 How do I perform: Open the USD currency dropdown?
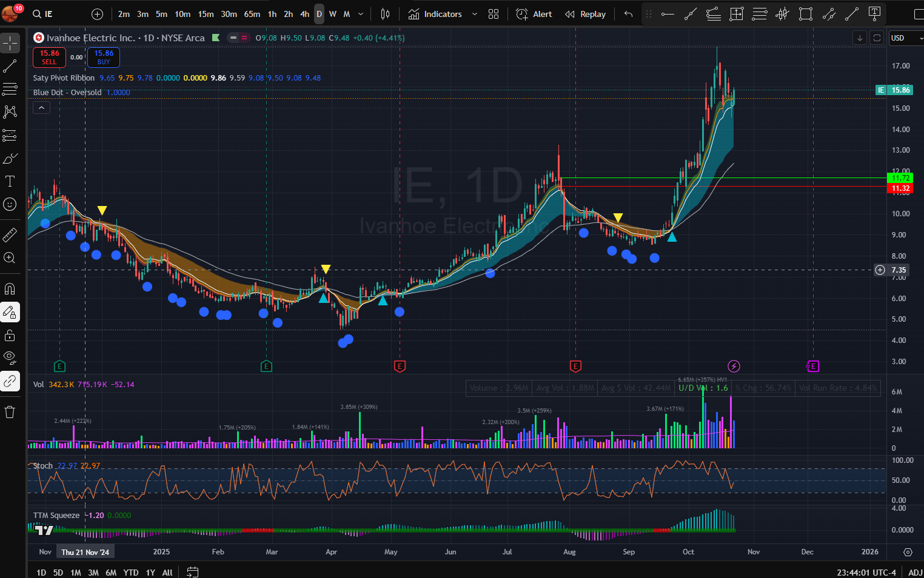pos(906,38)
